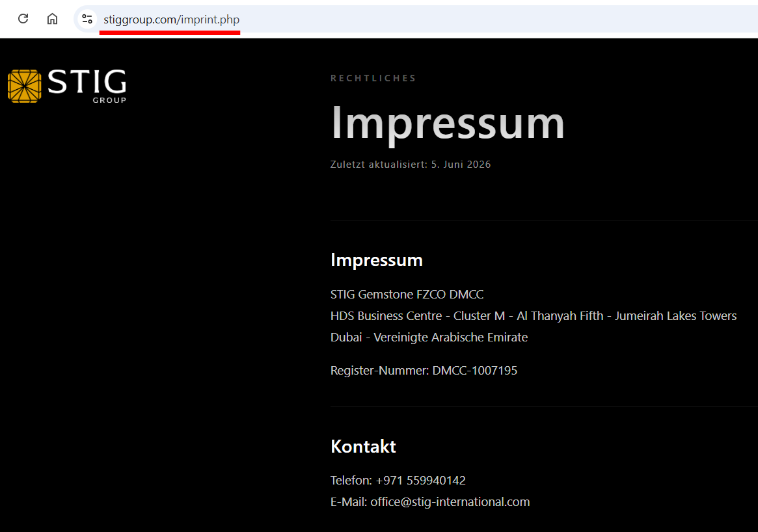Click the Register-Nummer DMCC-1007195 line
Screen dimensions: 758x532
click(x=424, y=371)
